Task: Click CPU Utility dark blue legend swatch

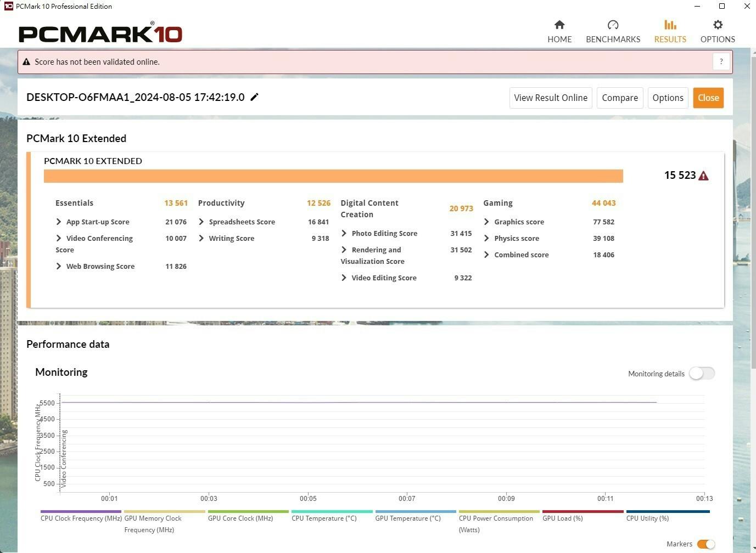Action: 668,511
